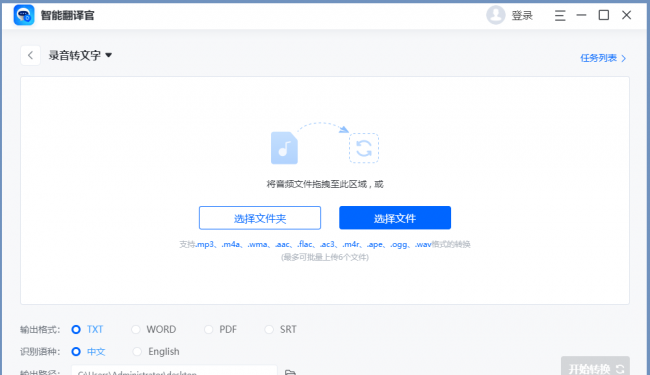Click the dashed convert refresh icon
Screen dimensions: 650x375
(364, 148)
